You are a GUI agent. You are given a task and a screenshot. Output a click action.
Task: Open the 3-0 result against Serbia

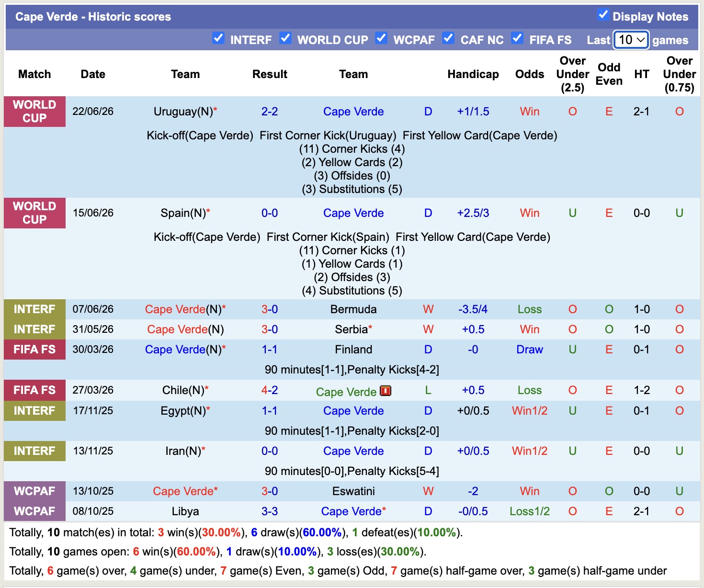[x=270, y=329]
